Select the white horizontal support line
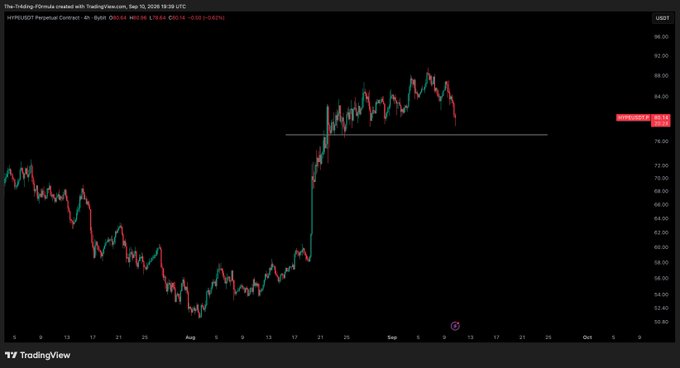This screenshot has width=680, height=368. point(416,135)
